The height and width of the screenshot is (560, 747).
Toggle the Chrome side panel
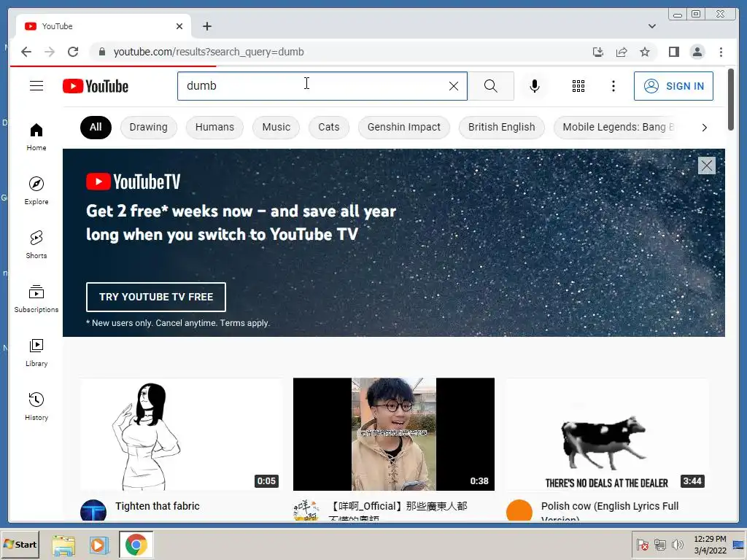click(673, 52)
